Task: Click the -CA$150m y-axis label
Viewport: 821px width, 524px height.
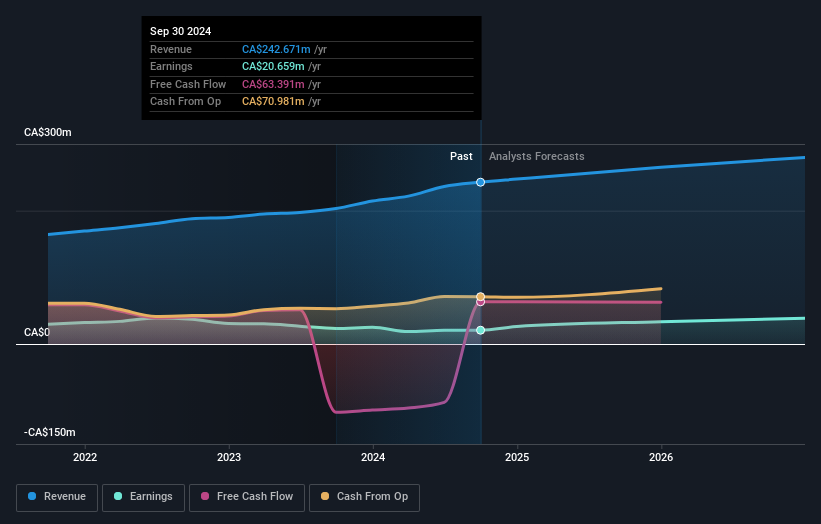Action: [x=50, y=432]
